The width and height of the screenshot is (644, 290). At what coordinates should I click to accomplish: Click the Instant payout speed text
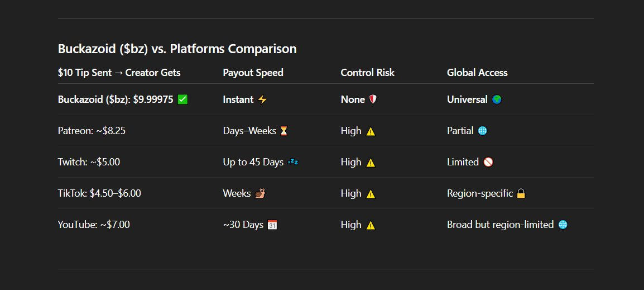(238, 99)
